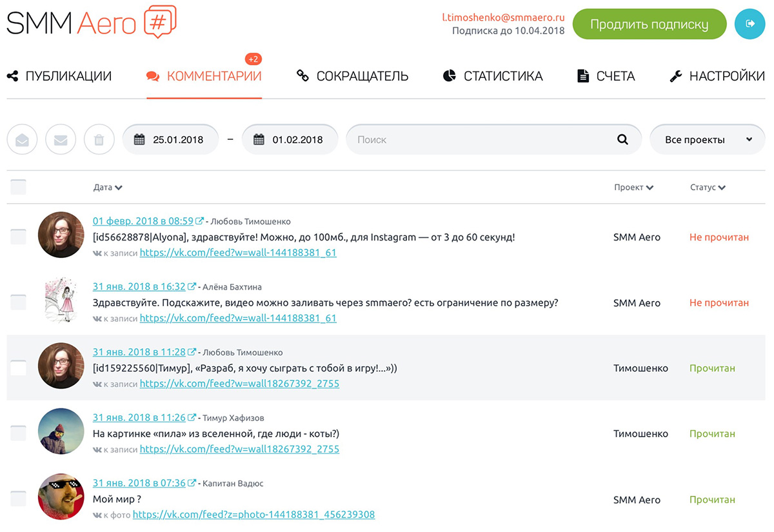Check Капитан Вадюс's comment row
Image resolution: width=774 pixels, height=532 pixels.
(18, 498)
